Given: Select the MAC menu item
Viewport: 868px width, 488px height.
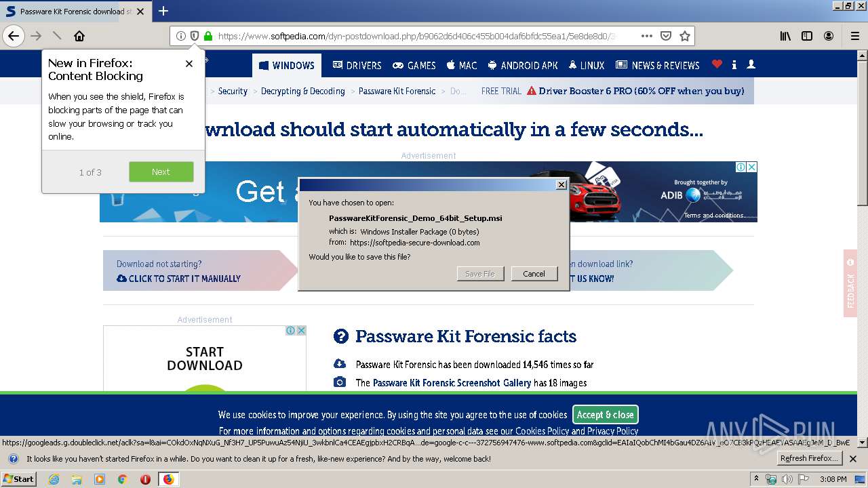Looking at the screenshot, I should [461, 65].
